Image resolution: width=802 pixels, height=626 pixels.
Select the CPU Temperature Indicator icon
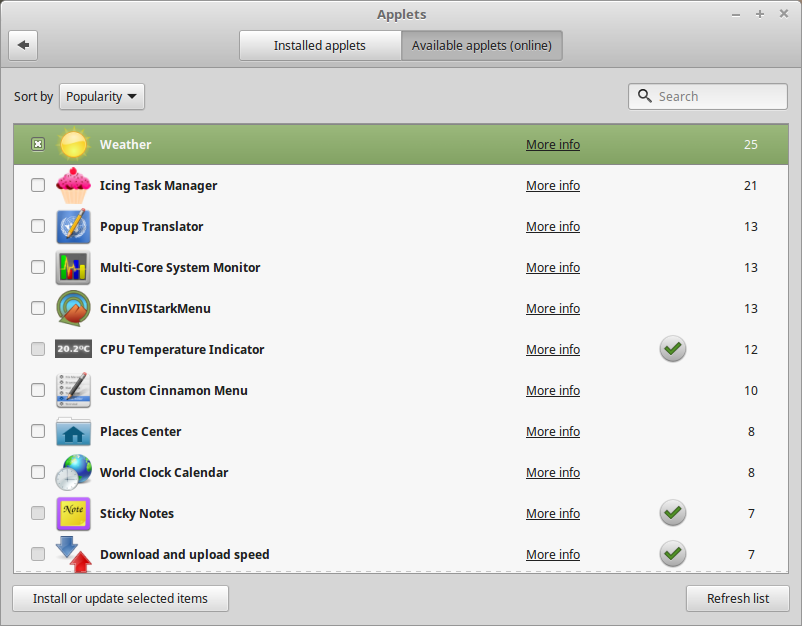[73, 349]
